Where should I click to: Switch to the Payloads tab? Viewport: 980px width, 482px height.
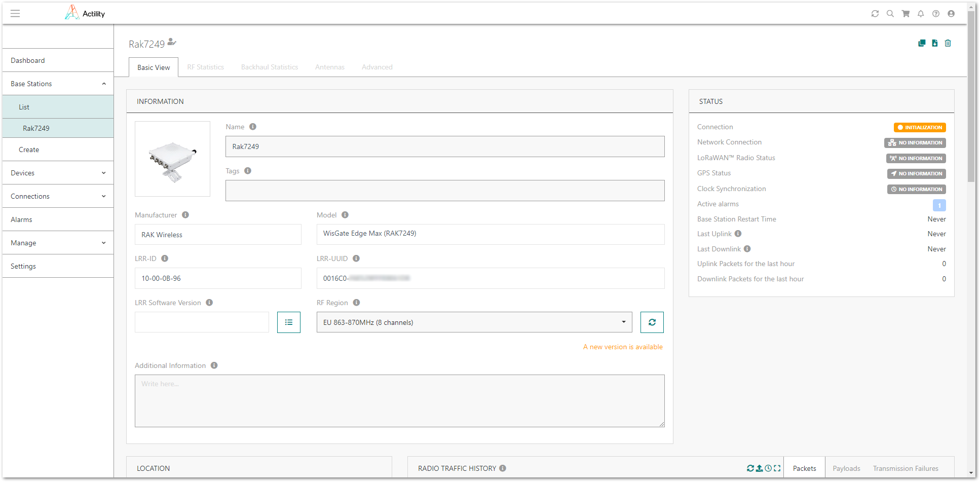pos(846,468)
